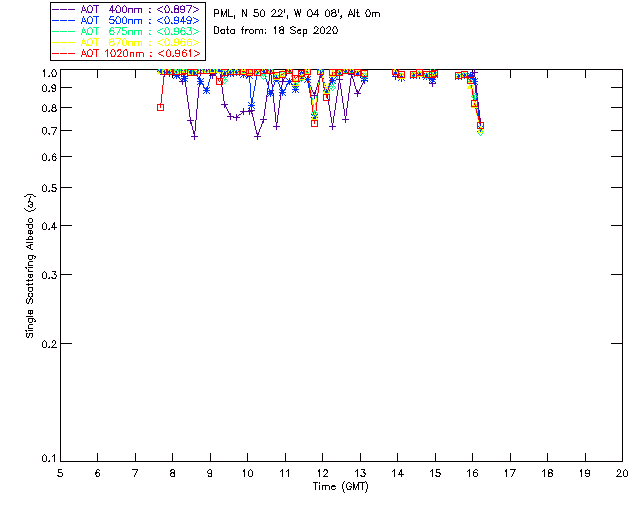Image resolution: width=640 pixels, height=512 pixels.
Task: Click the "AOT 400nm : <0.897>" legend text
Action: 140,9
